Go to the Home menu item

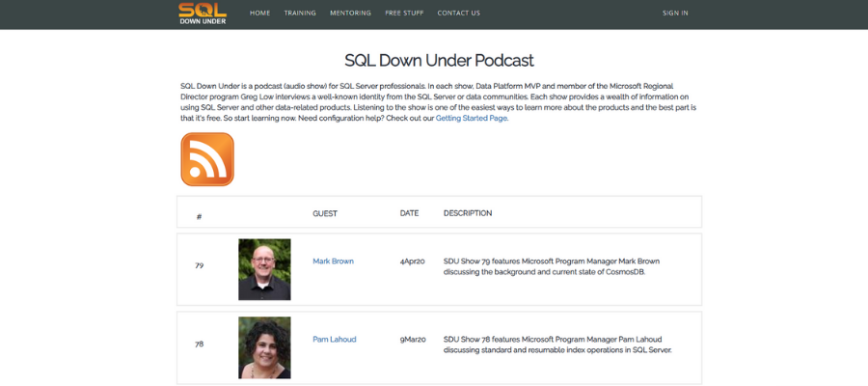[x=259, y=14]
